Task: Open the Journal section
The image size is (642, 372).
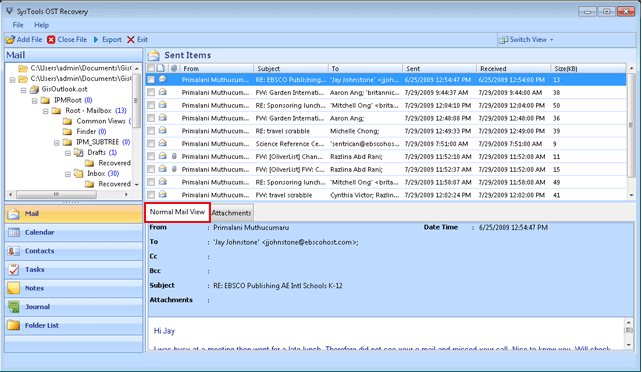Action: tap(74, 307)
